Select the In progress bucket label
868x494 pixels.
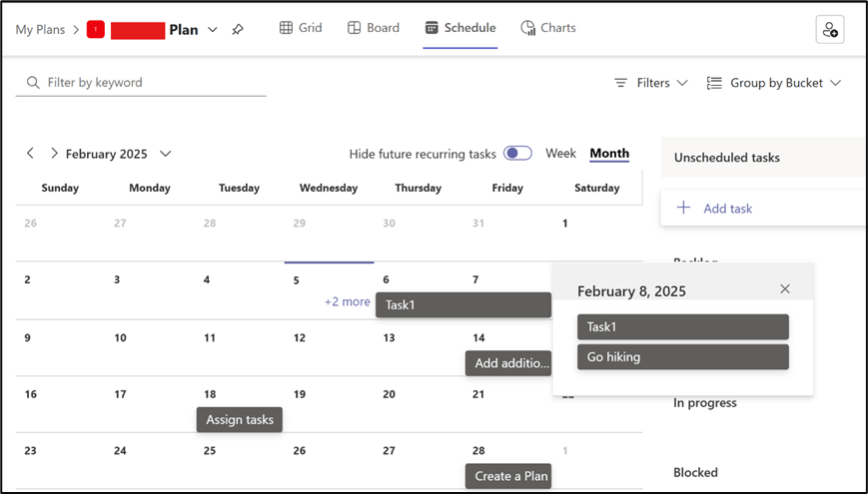[x=705, y=403]
